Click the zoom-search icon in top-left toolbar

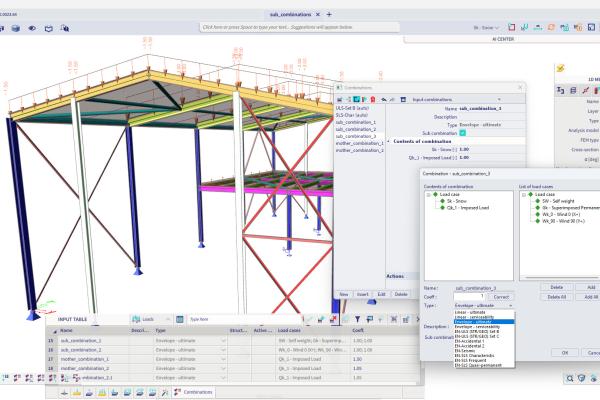pyautogui.click(x=65, y=28)
